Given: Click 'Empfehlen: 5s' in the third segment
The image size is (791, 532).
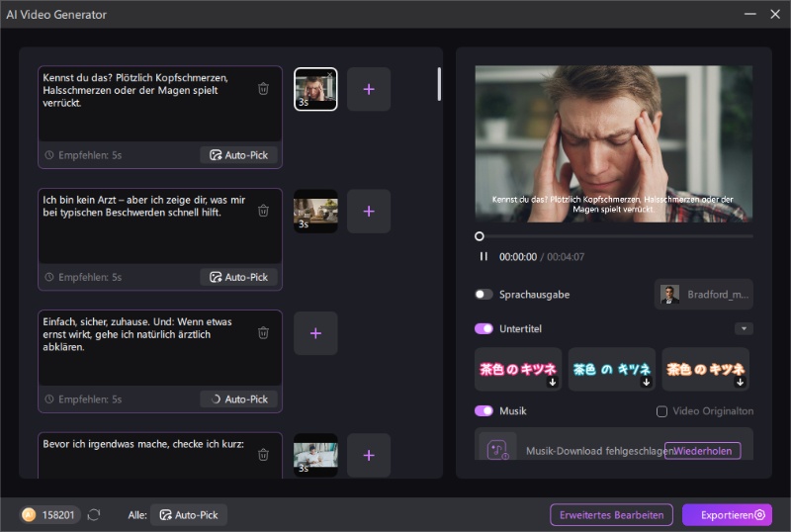Looking at the screenshot, I should pos(83,399).
